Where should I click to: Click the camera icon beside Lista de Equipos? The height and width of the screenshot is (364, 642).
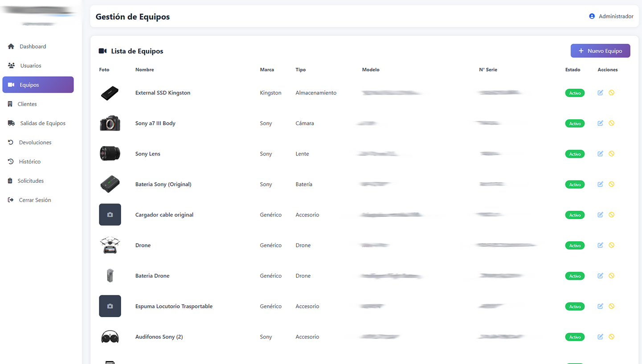[x=103, y=51]
